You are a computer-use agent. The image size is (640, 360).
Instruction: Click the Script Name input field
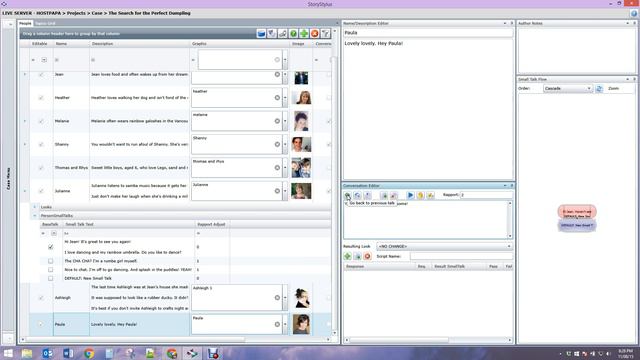(x=461, y=256)
